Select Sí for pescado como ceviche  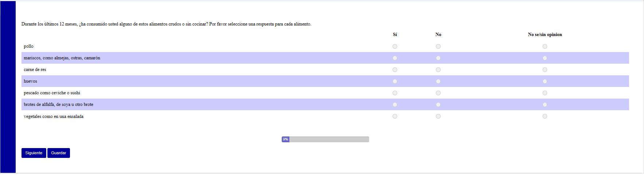[x=395, y=93]
